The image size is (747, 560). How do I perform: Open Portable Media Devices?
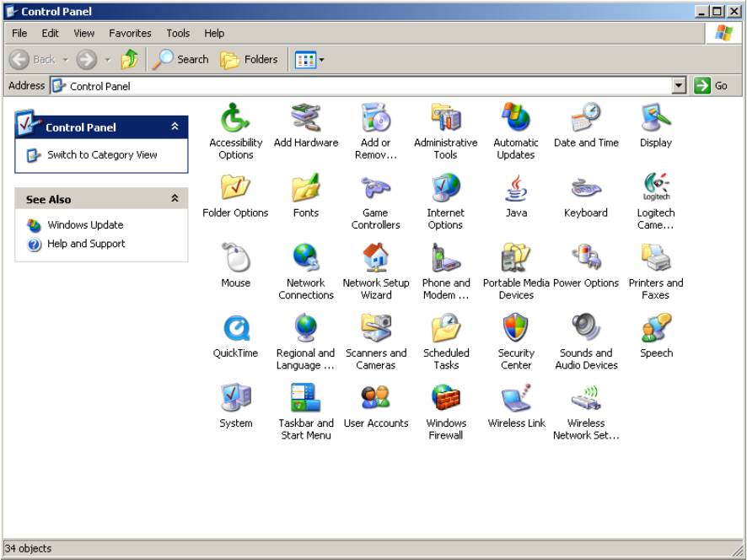[x=516, y=272]
